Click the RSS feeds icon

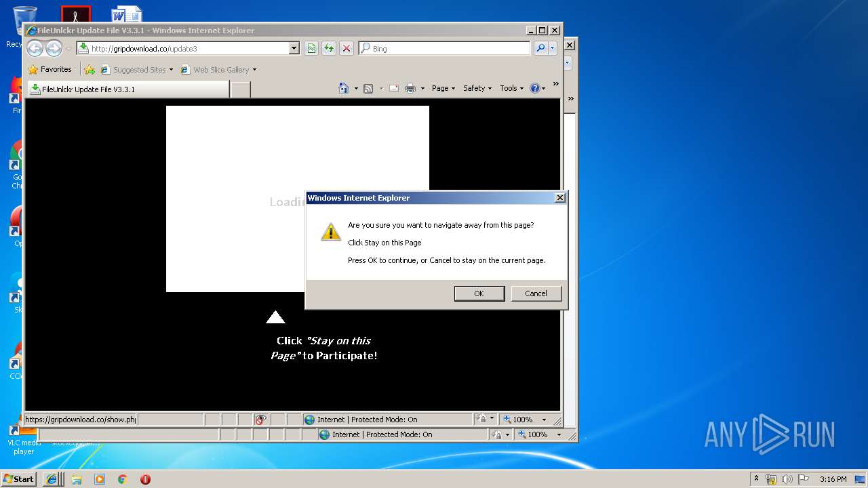(368, 88)
